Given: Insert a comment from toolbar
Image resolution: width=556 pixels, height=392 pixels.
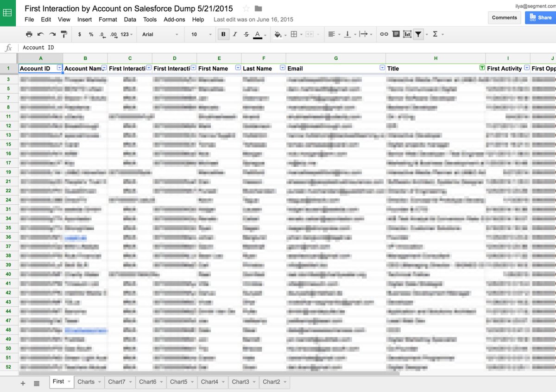Looking at the screenshot, I should (396, 34).
